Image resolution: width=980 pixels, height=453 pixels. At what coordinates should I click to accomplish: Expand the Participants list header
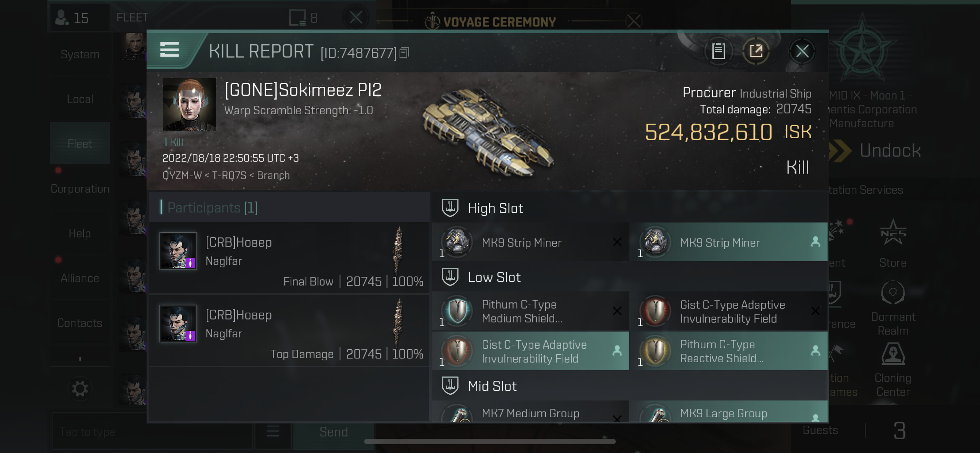point(212,208)
